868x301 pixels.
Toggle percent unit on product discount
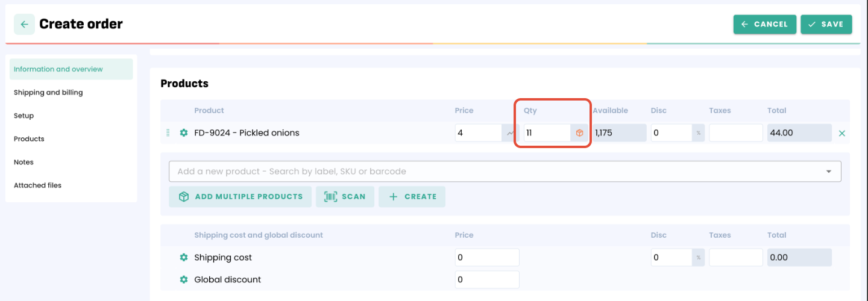coord(699,133)
